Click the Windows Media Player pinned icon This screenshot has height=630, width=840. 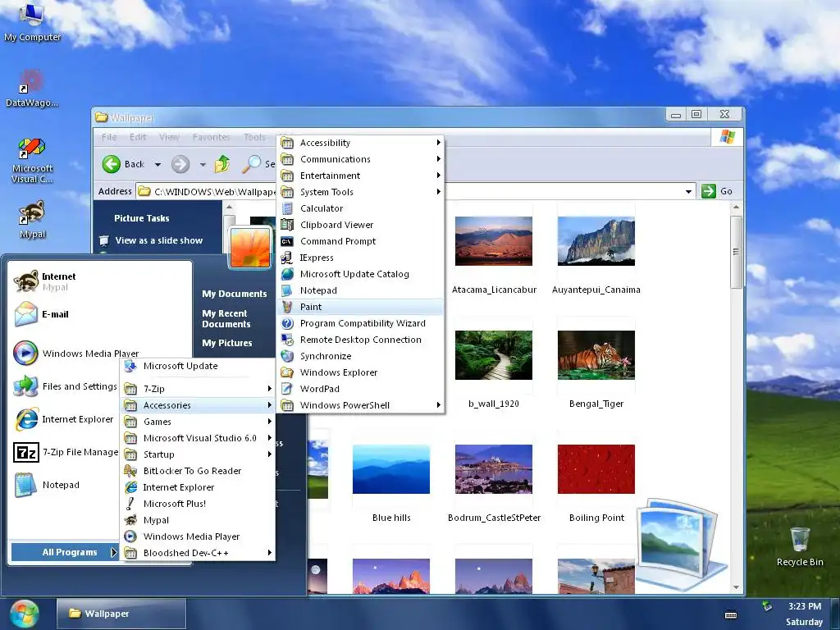[x=25, y=353]
